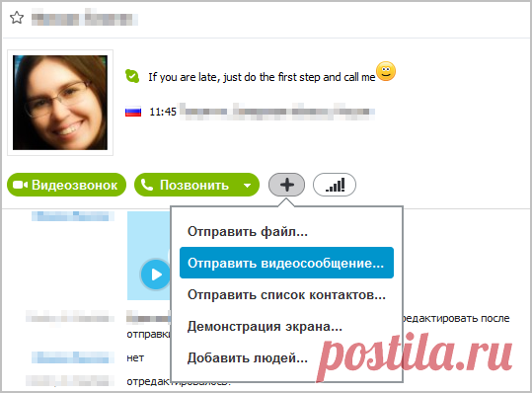Play the video message in chat
532x393 pixels.
pyautogui.click(x=155, y=275)
